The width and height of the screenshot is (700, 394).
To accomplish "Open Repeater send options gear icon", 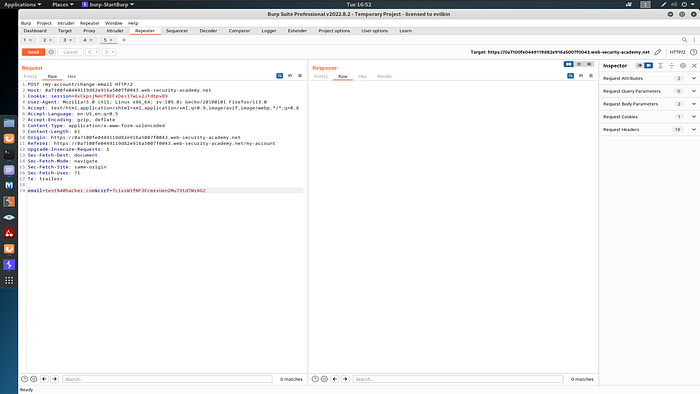I will [x=51, y=52].
